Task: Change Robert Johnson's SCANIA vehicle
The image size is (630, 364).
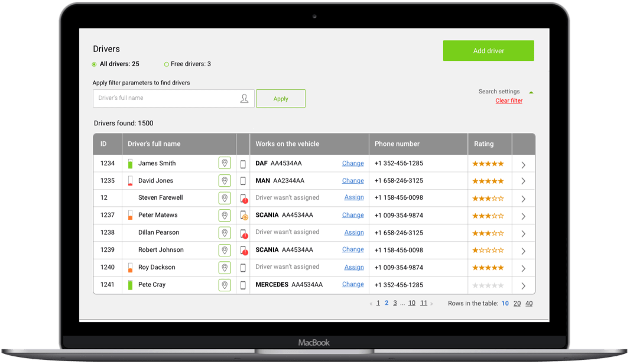Action: 353,249
